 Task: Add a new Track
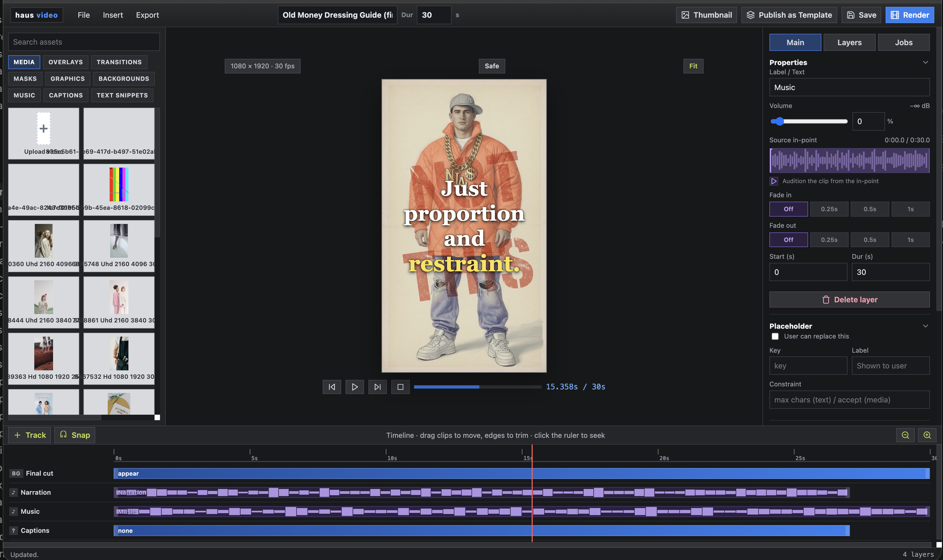pos(29,435)
